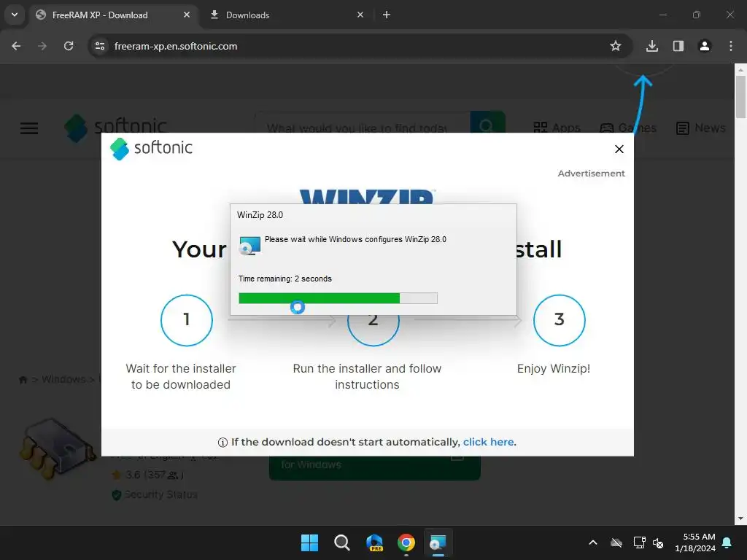The height and width of the screenshot is (560, 747).
Task: Open the clock and date panel
Action: click(695, 542)
